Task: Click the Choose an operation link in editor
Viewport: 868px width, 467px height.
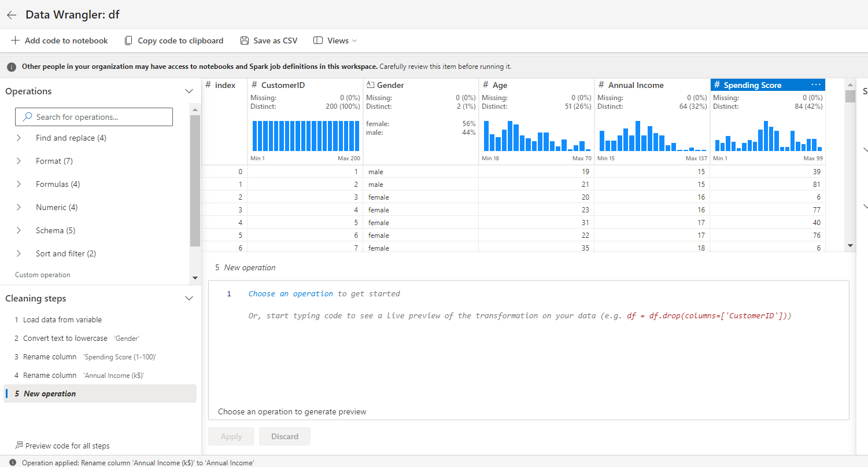Action: click(291, 293)
